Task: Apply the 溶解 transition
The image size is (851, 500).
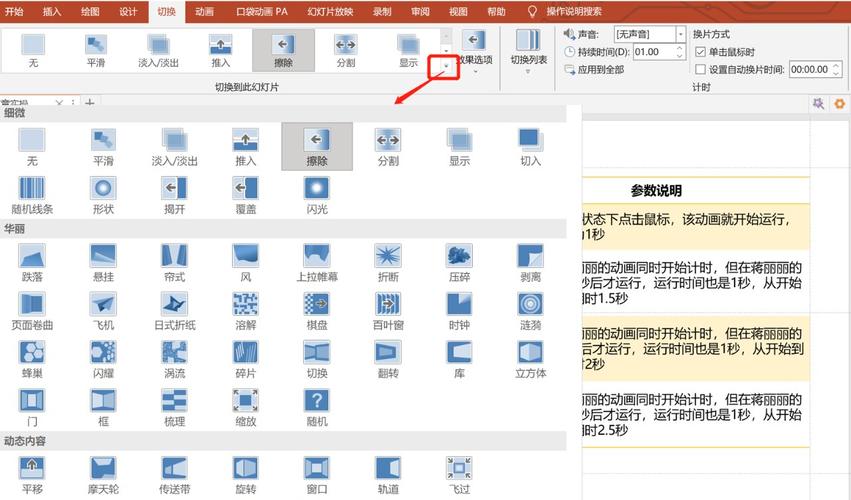Action: (245, 311)
